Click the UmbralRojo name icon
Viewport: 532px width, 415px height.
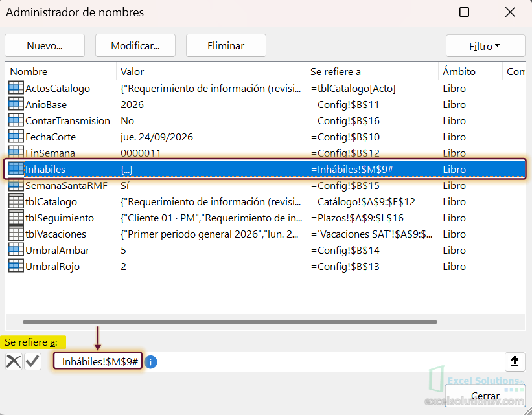point(16,266)
